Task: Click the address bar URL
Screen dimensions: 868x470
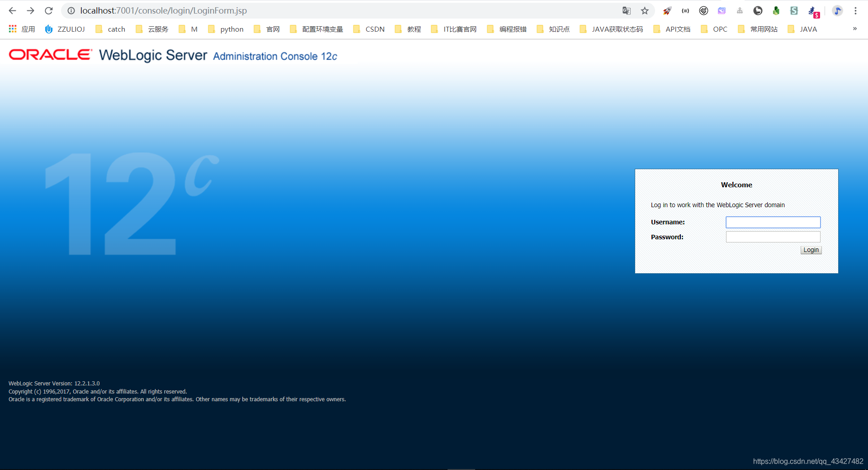Action: 164,10
